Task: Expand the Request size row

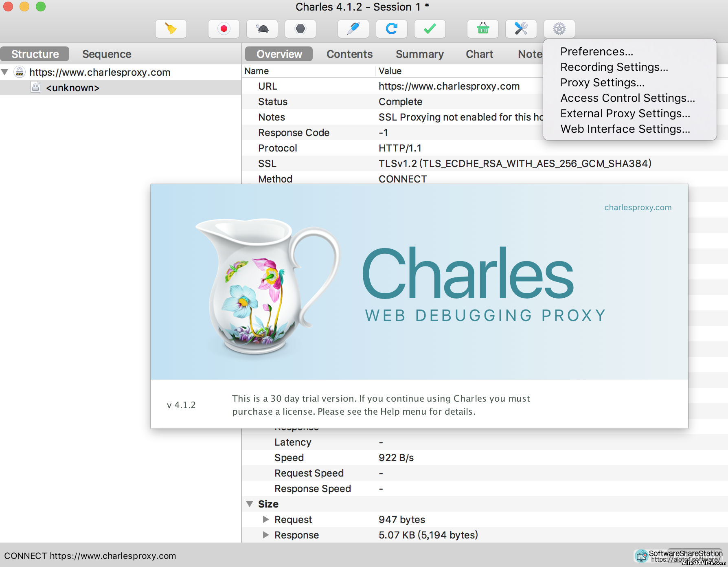Action: 266,519
